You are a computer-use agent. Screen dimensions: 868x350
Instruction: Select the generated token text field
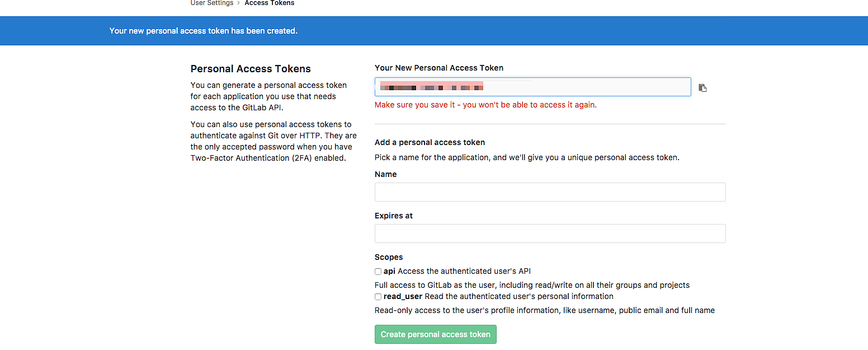pos(532,87)
